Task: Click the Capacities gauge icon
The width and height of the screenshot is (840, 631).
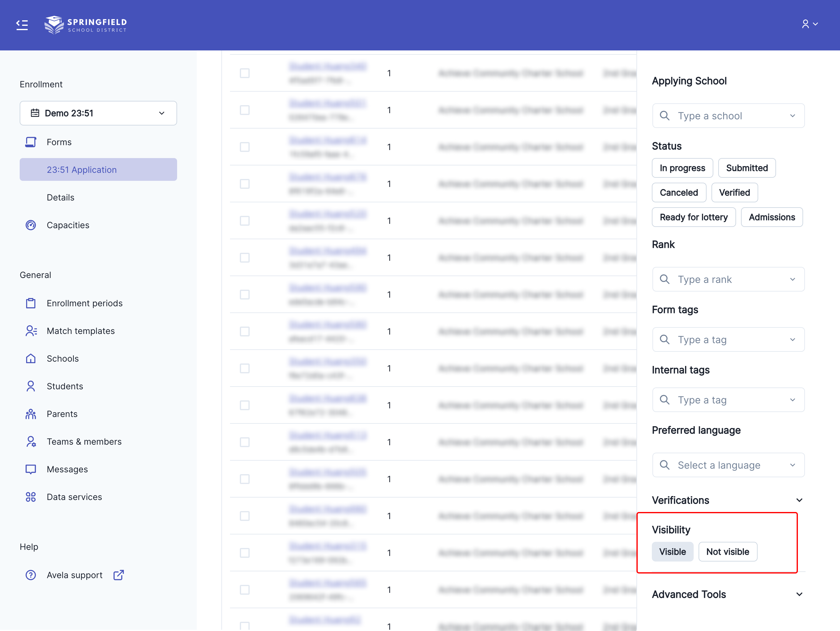Action: 31,225
